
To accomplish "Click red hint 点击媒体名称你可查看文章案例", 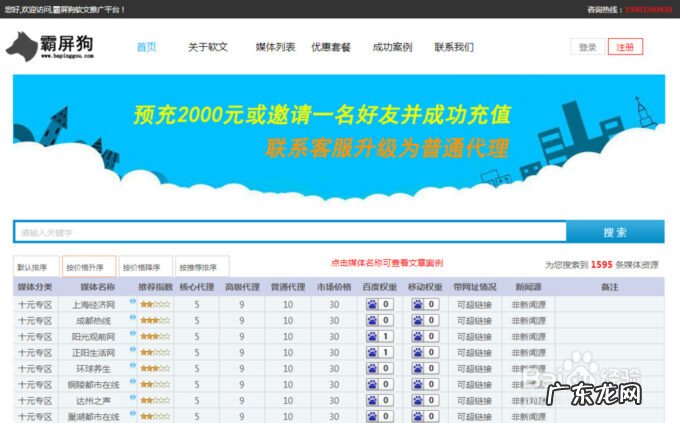I will pyautogui.click(x=387, y=263).
